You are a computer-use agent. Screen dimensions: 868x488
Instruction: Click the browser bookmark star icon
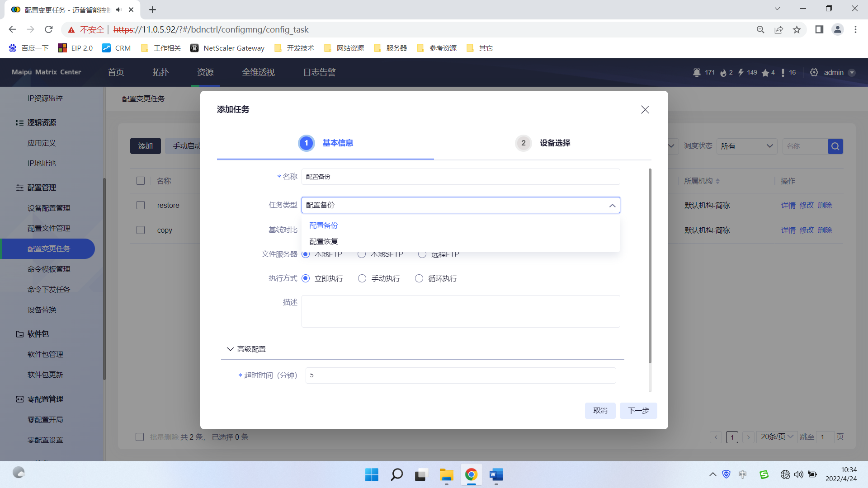pos(797,30)
